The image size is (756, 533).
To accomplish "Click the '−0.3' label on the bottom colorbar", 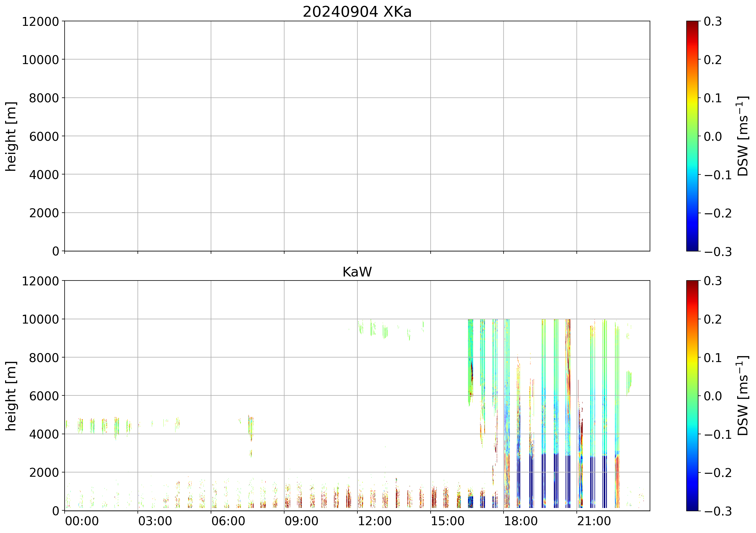I will (x=718, y=511).
